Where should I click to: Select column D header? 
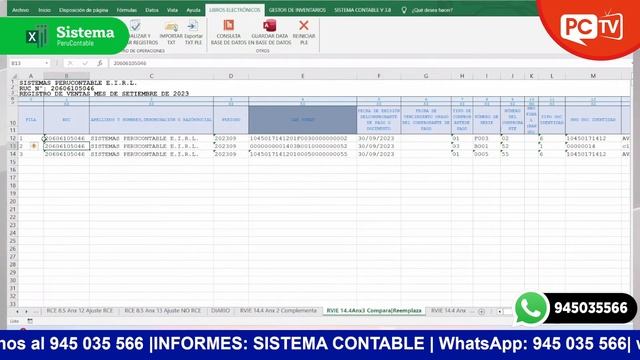pos(231,76)
